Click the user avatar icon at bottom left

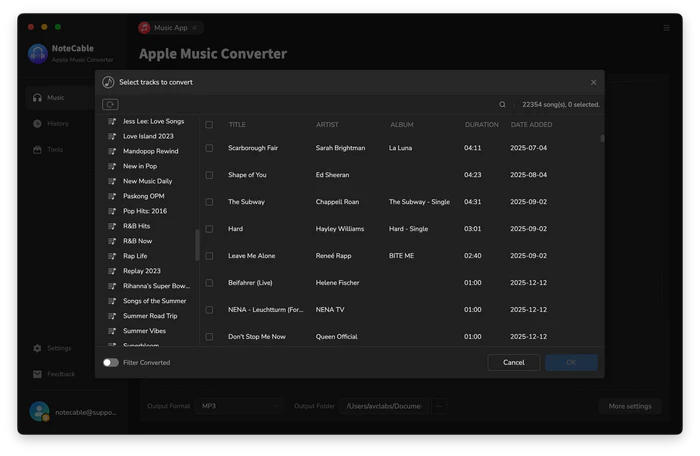39,411
